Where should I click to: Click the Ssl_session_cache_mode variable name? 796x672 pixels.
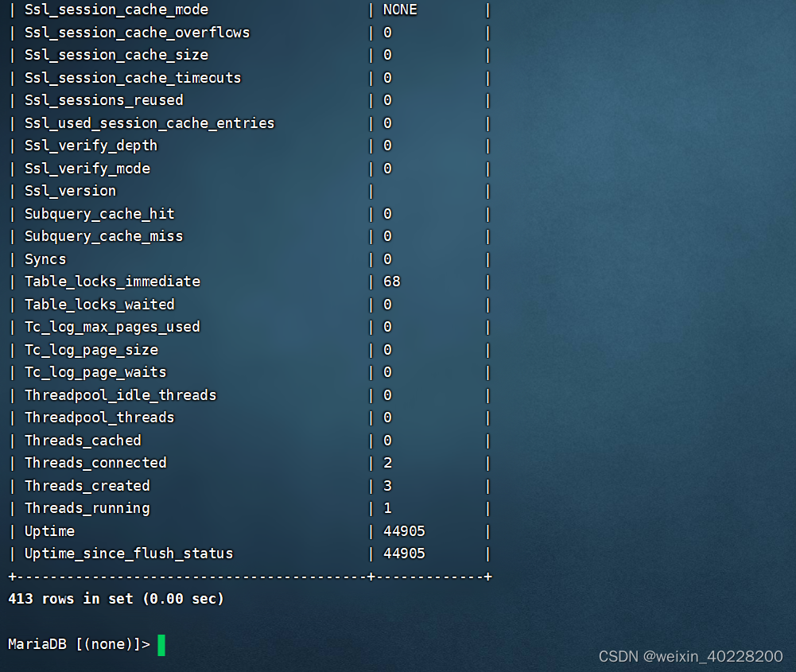click(116, 10)
